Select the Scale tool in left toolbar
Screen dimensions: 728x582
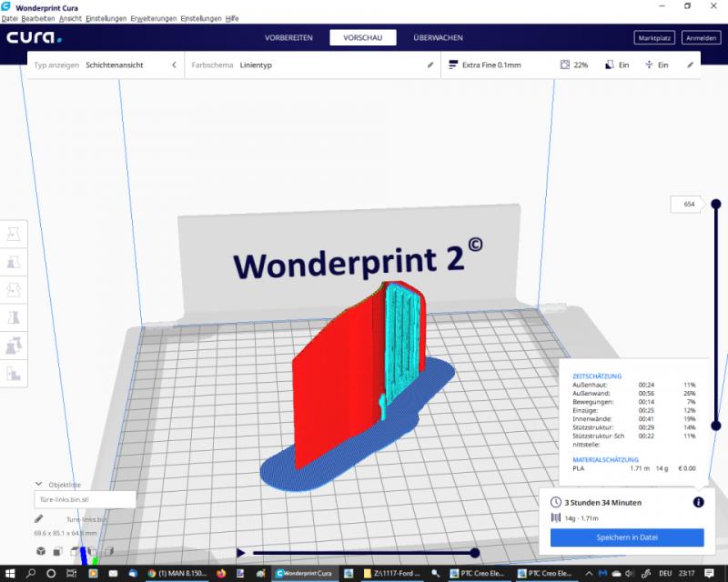pos(14,262)
